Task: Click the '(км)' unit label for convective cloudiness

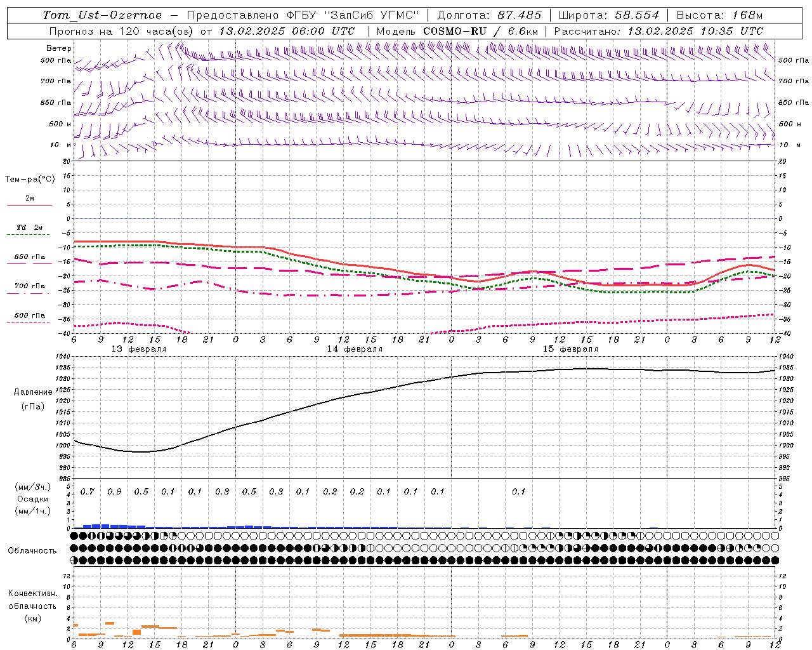Action: 33,618
